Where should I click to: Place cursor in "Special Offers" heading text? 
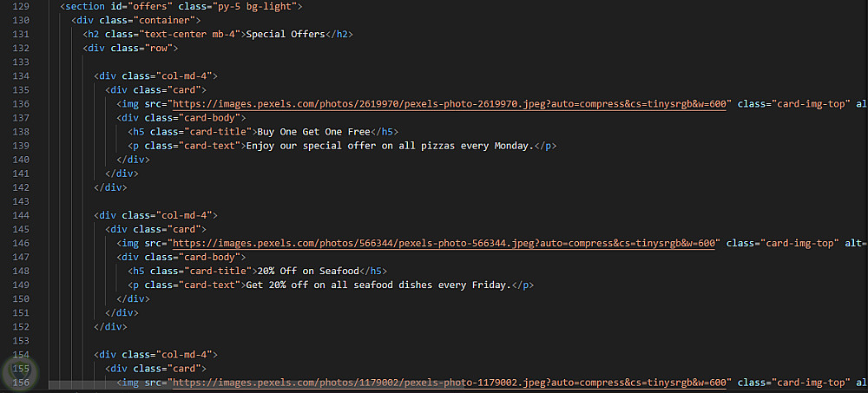(x=286, y=35)
